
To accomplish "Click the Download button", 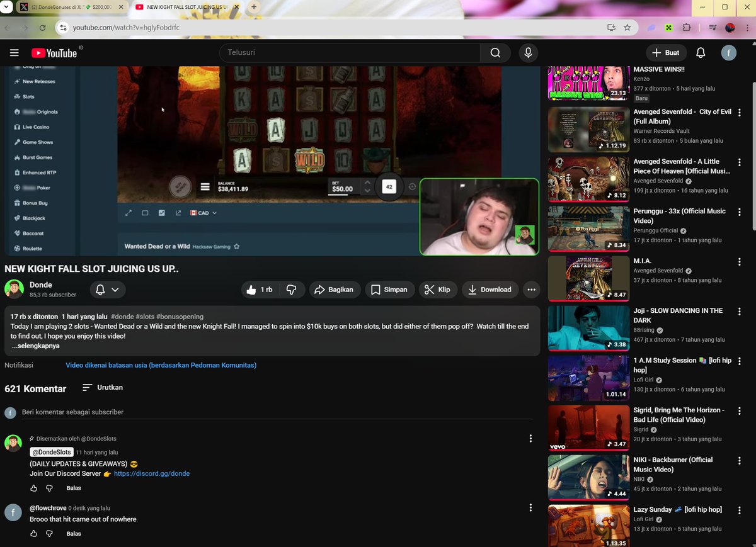I will (x=490, y=290).
